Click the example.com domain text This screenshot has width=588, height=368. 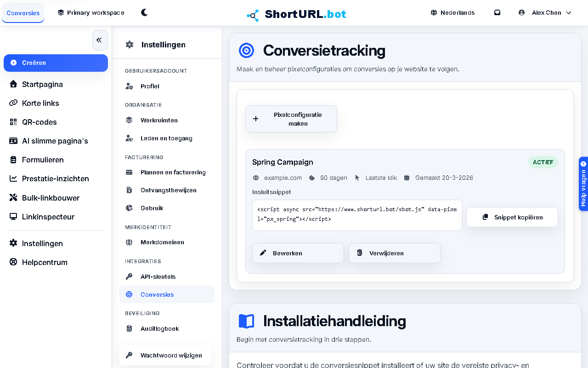[x=283, y=178]
